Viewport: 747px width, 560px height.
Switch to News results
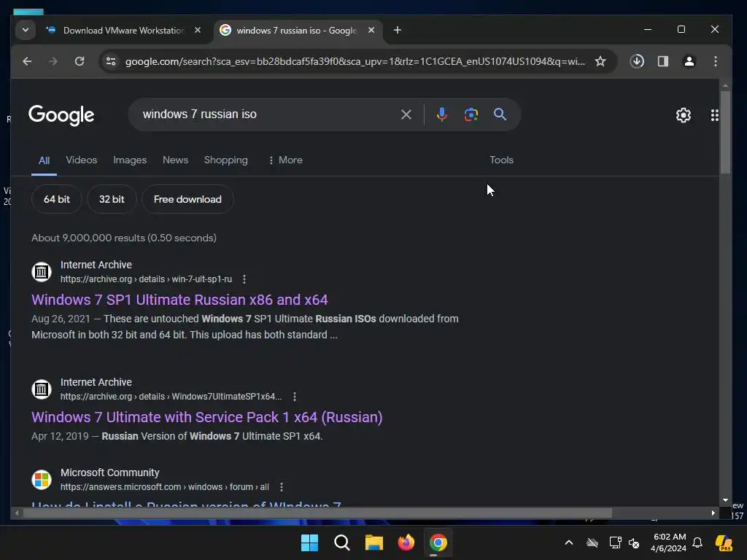[x=175, y=160]
